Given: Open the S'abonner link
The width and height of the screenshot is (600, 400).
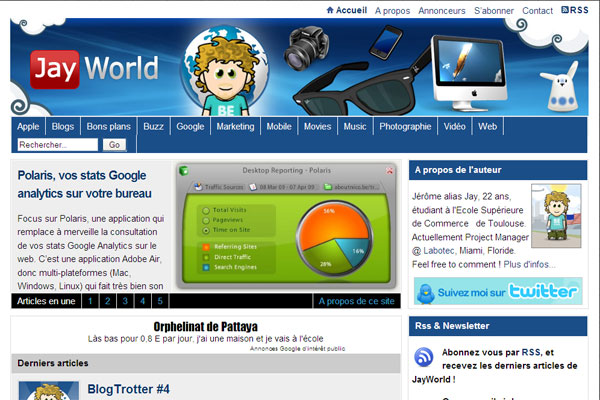Looking at the screenshot, I should coord(494,11).
